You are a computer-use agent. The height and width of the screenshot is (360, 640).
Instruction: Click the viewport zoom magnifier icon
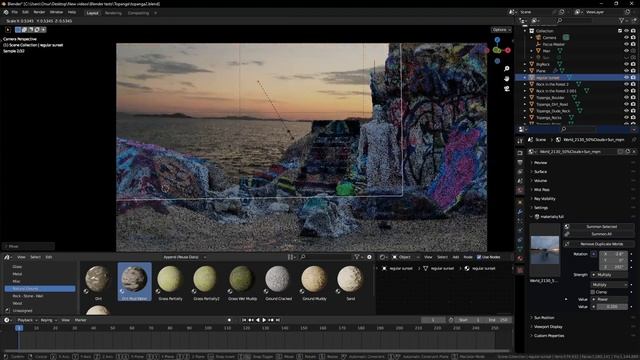pos(507,69)
